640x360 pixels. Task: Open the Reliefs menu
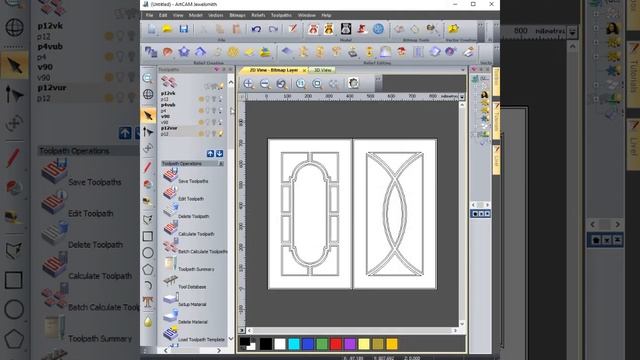[258, 15]
